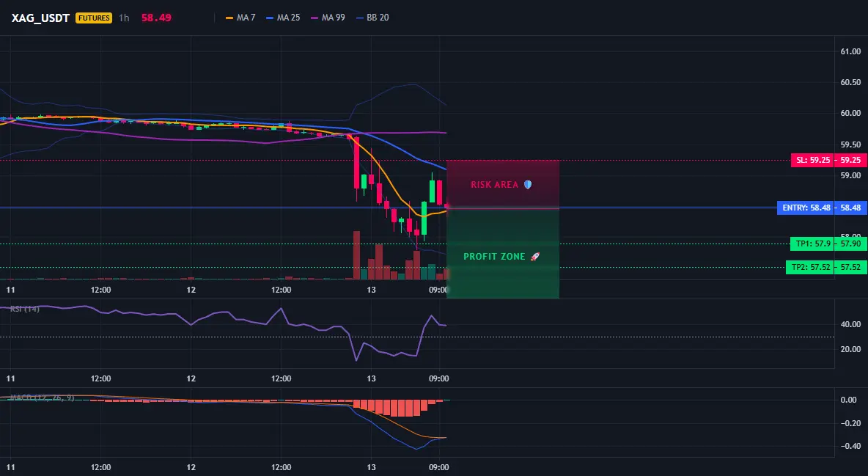Click the 59.00 price axis value

pos(851,176)
